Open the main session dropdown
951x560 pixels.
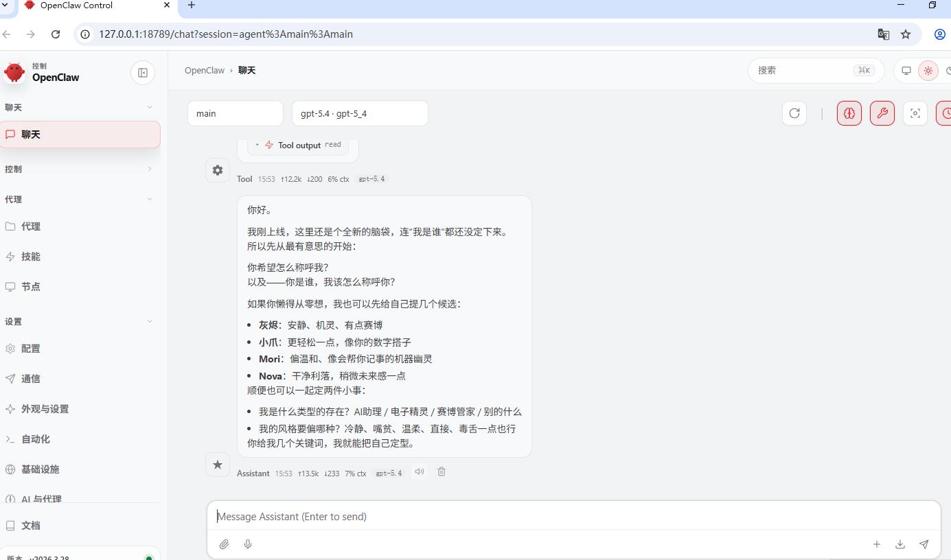[x=236, y=113]
